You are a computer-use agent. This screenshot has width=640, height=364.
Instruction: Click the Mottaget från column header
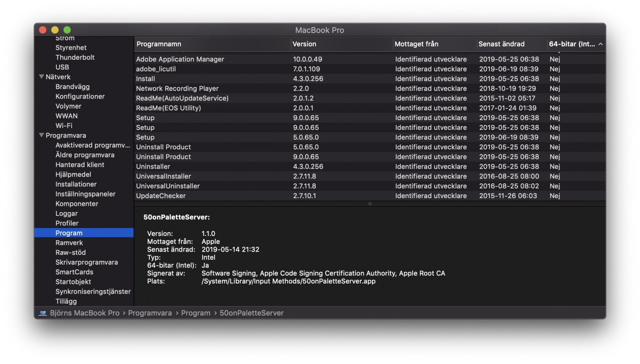416,44
